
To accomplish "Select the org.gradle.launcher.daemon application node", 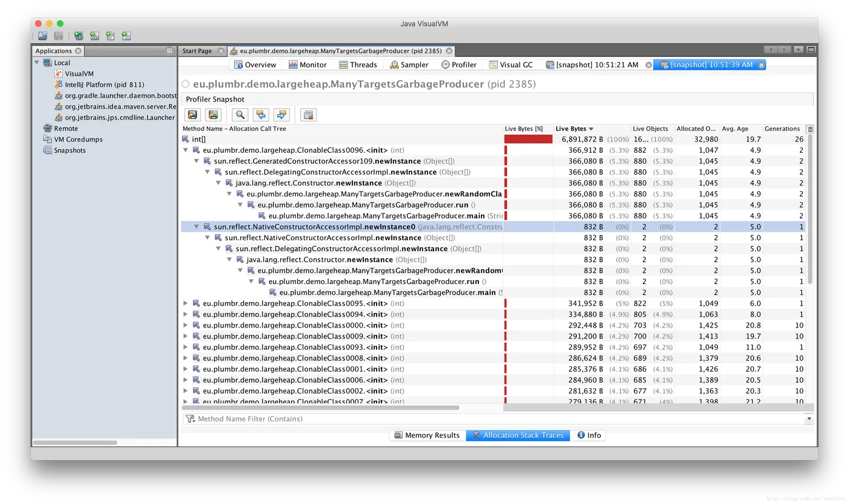I will (115, 95).
